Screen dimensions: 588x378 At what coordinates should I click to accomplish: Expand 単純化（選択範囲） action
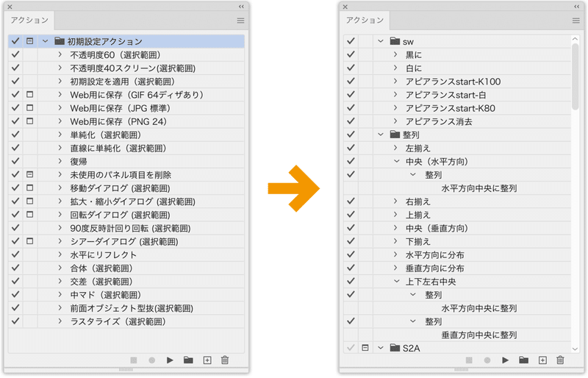(60, 135)
